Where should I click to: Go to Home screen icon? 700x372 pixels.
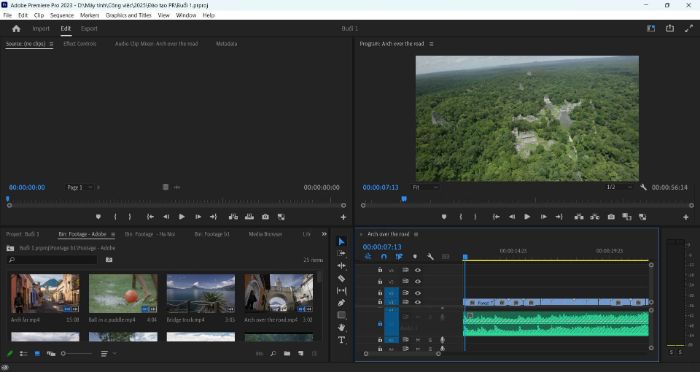pos(17,29)
